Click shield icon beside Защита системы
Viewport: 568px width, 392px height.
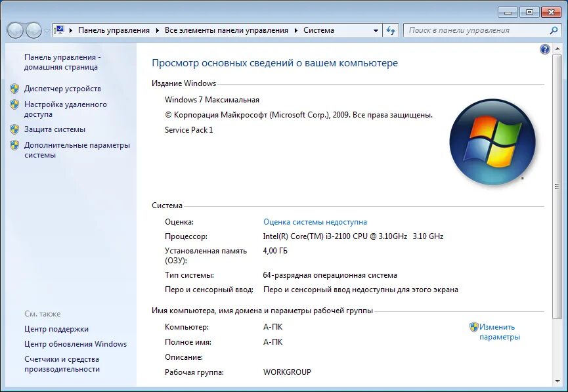(14, 129)
